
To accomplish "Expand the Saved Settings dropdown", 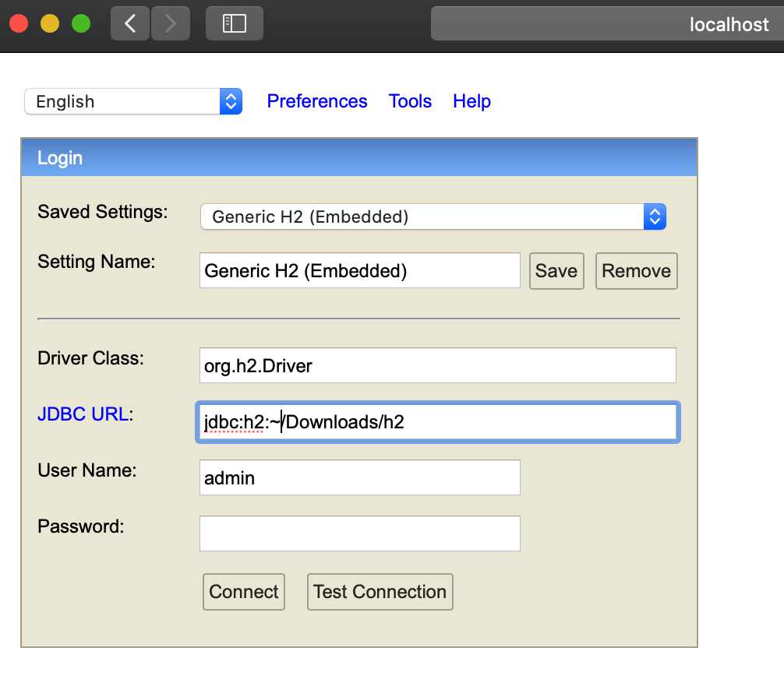I will click(433, 217).
